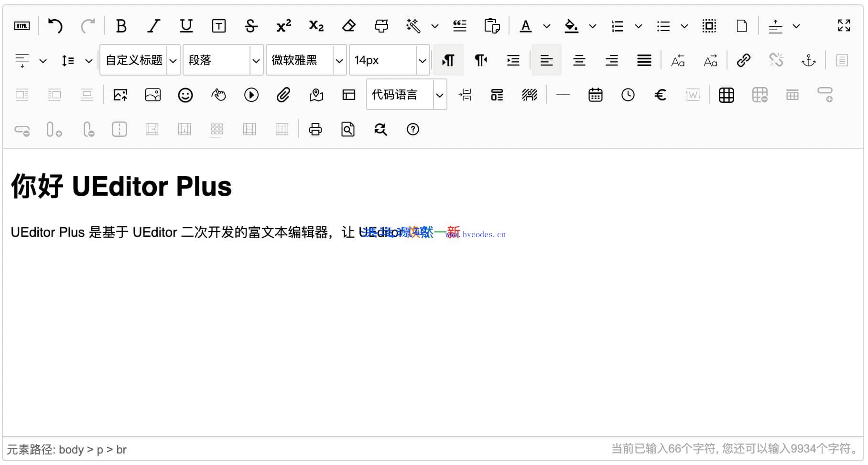Image resolution: width=868 pixels, height=465 pixels.
Task: Set right-to-left text direction
Action: (x=481, y=60)
